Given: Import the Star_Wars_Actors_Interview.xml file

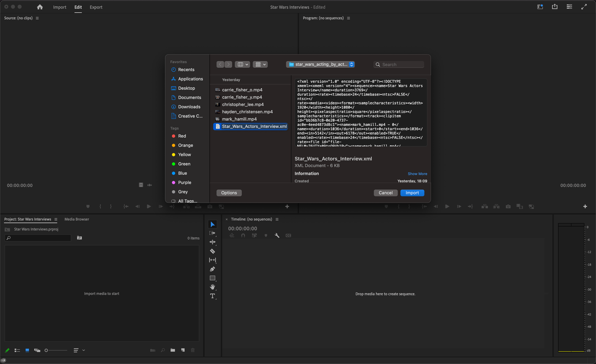Looking at the screenshot, I should click(x=412, y=193).
